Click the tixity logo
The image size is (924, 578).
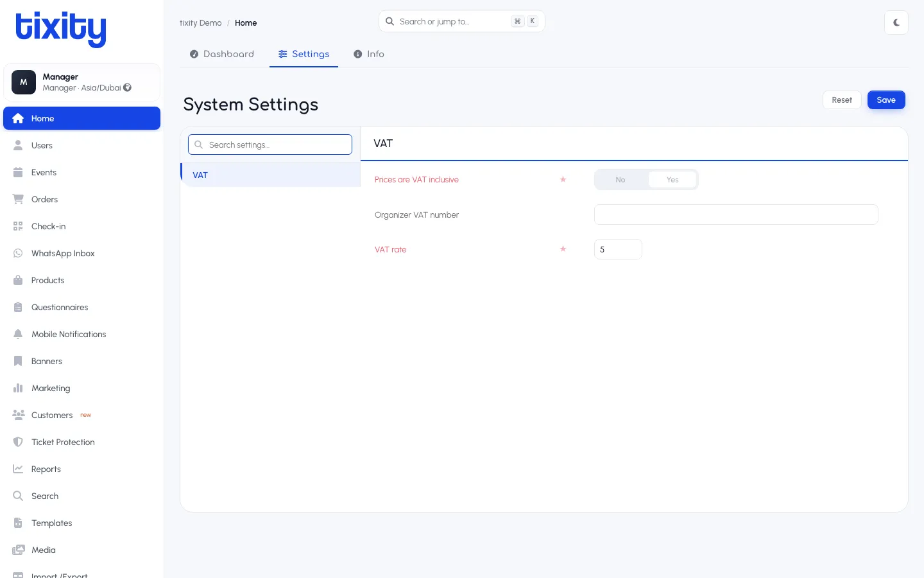click(61, 29)
